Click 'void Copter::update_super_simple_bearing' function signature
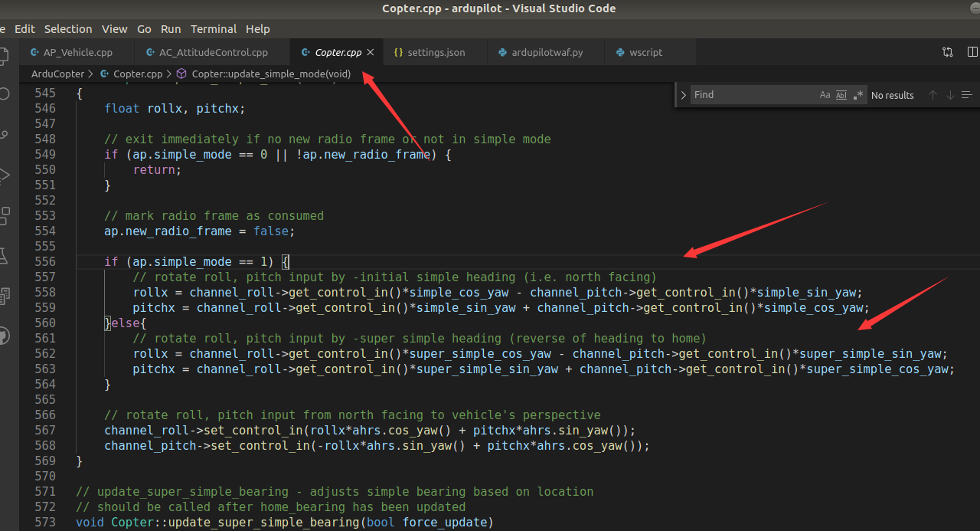Image resolution: width=980 pixels, height=531 pixels. coord(285,522)
